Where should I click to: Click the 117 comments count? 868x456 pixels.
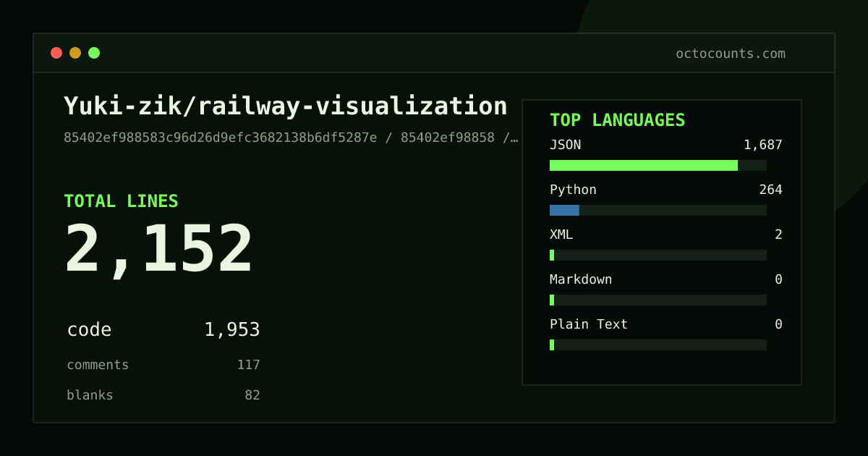coord(248,365)
